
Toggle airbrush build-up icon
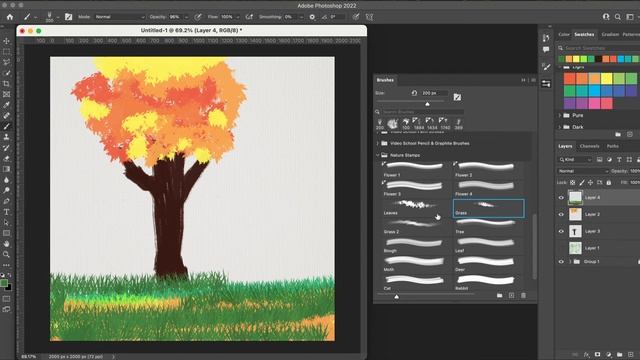(249, 17)
